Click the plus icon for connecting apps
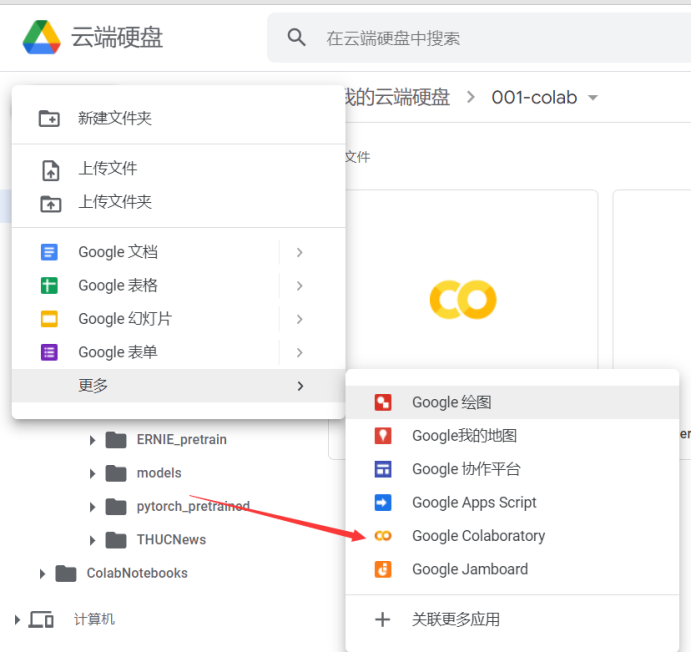Screen dimensions: 692x653 [x=383, y=619]
